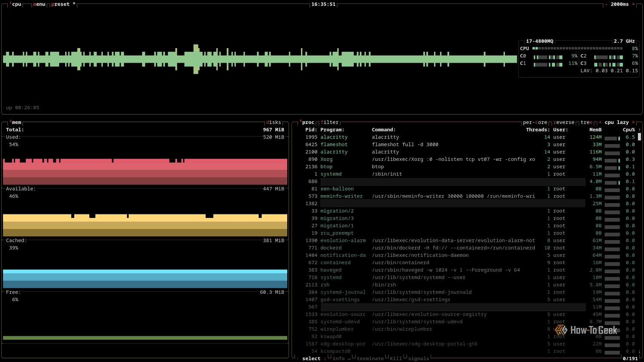Image resolution: width=644 pixels, height=362 pixels.
Task: Click the i7-4800MQ CPU name
Action: click(540, 41)
